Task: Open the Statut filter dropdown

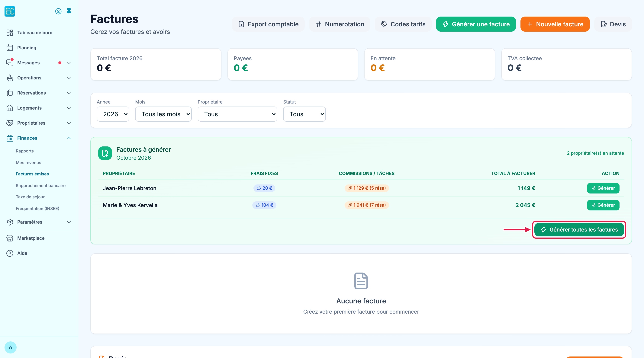Action: tap(304, 114)
